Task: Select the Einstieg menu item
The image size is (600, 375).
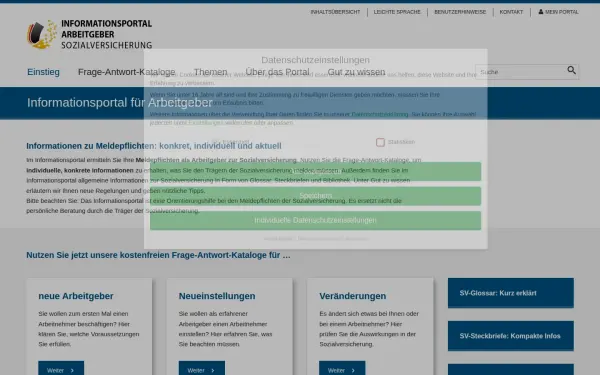Action: click(x=43, y=72)
